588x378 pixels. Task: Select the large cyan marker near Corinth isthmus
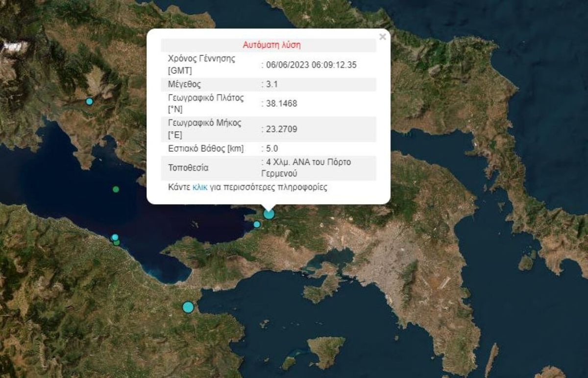188,307
